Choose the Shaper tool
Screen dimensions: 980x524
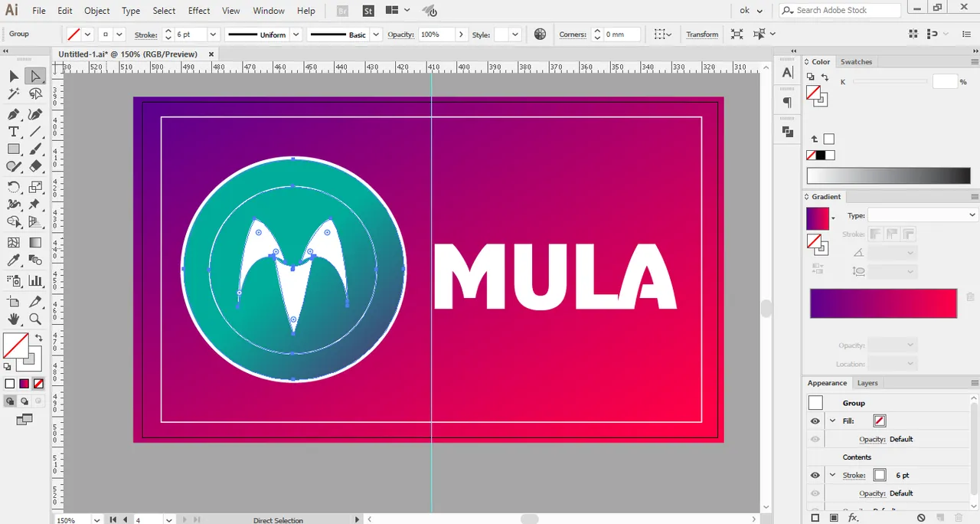(14, 166)
